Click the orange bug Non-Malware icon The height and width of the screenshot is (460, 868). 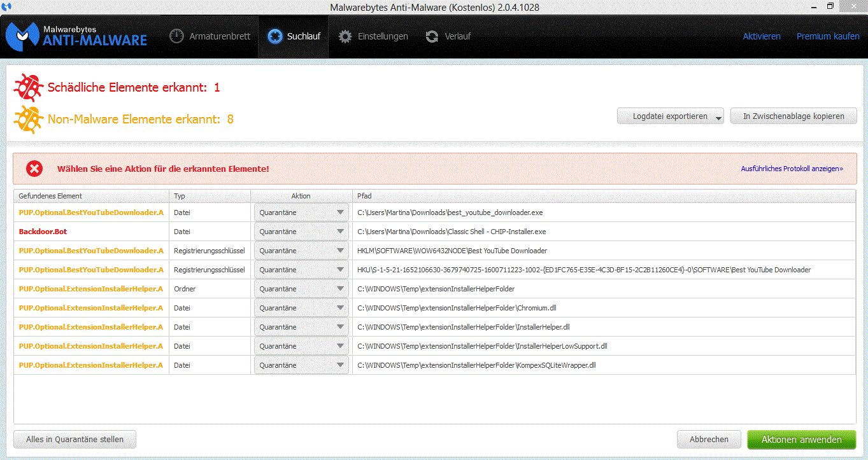pos(29,119)
